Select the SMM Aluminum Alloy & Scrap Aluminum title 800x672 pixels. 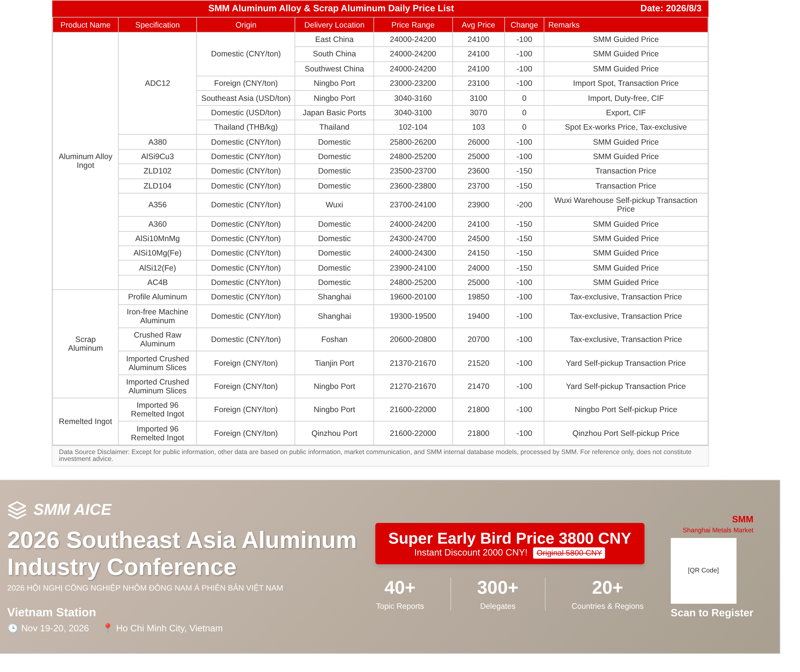[331, 8]
